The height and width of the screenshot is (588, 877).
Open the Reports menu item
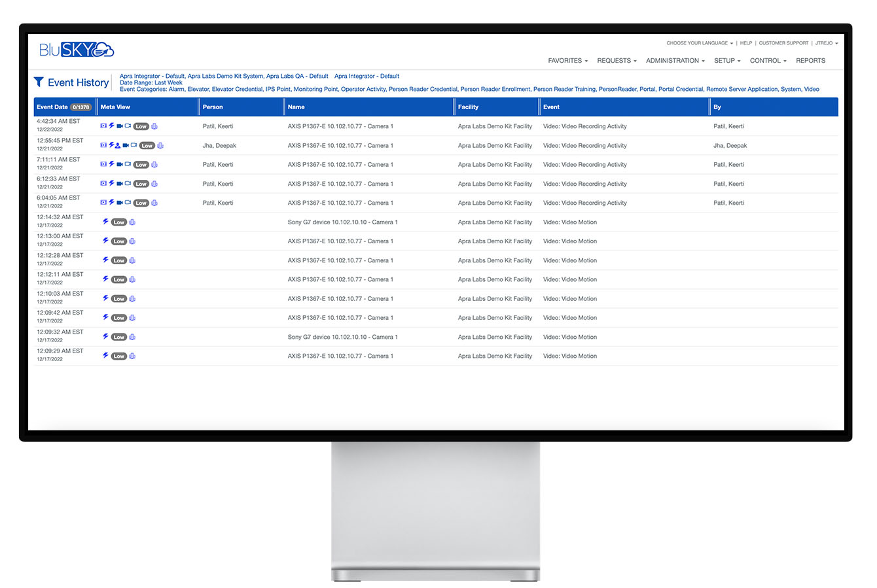click(810, 61)
